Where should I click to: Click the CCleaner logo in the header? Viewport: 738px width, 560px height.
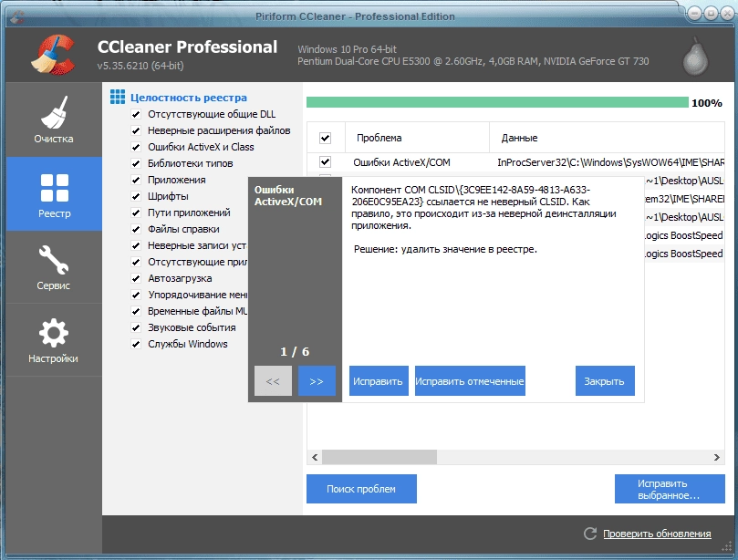pos(54,55)
